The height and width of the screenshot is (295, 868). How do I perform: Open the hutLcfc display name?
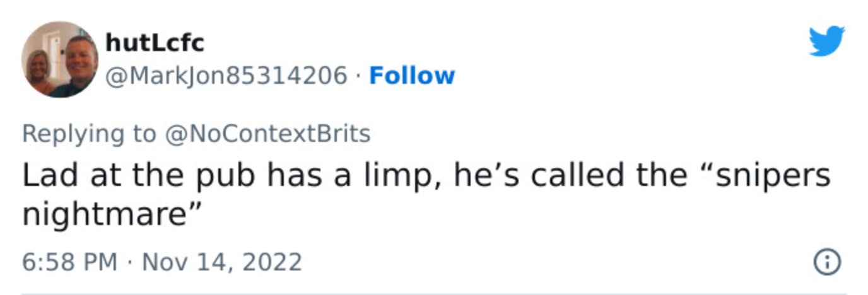click(155, 42)
